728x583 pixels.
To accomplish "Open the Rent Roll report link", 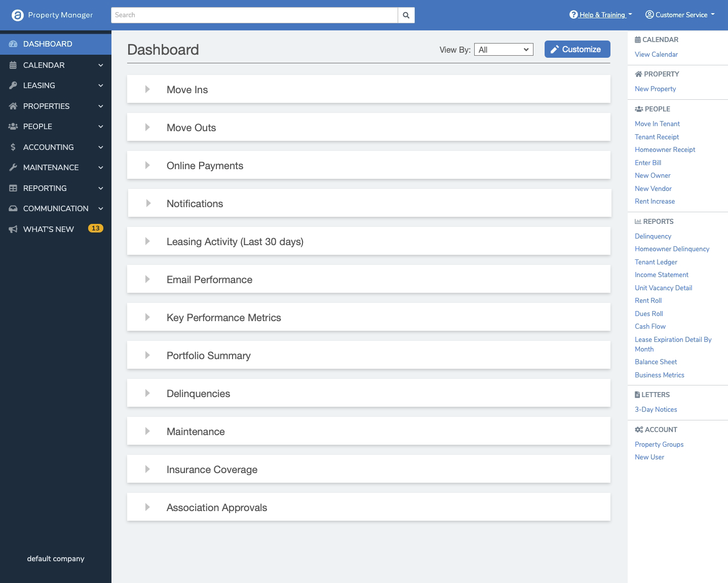I will pyautogui.click(x=648, y=300).
